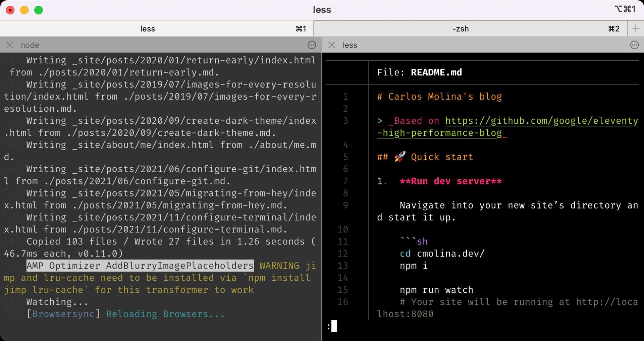Switch to the -zsh tab
Image resolution: width=644 pixels, height=341 pixels.
pyautogui.click(x=460, y=29)
